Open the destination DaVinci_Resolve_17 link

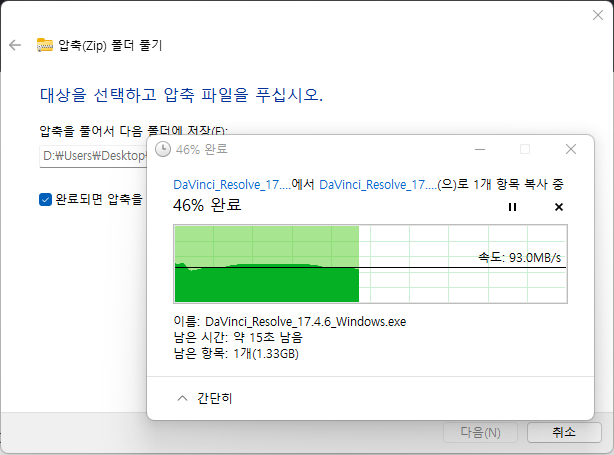coord(378,184)
